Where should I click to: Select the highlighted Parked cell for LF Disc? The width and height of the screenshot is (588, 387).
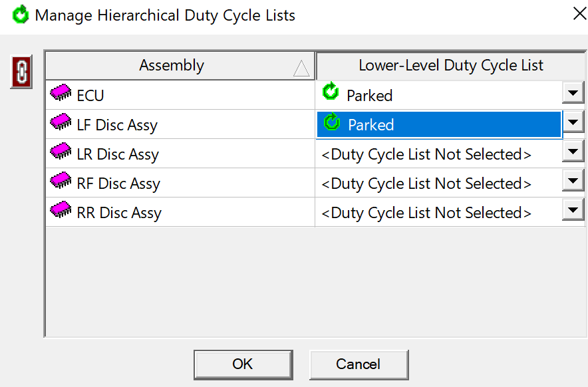pos(439,124)
